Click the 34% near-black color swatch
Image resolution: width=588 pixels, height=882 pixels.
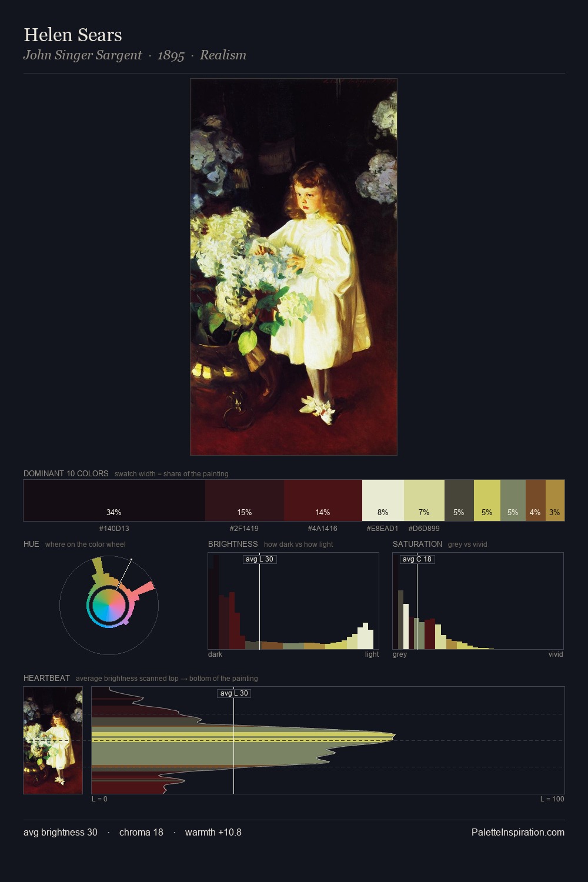114,500
